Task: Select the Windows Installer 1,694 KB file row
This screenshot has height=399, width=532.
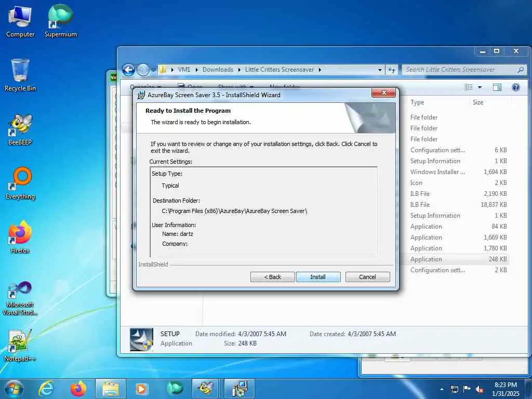Action: pyautogui.click(x=458, y=171)
